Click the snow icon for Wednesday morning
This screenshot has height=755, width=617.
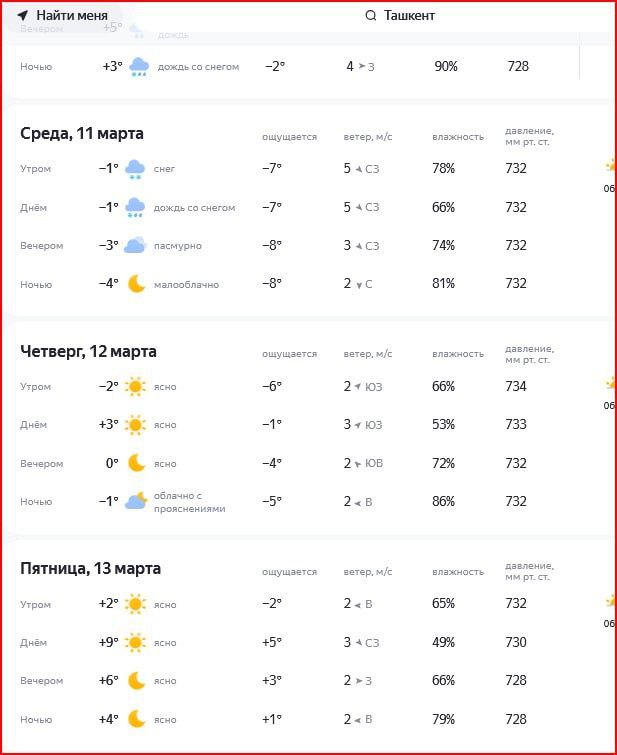click(x=136, y=169)
